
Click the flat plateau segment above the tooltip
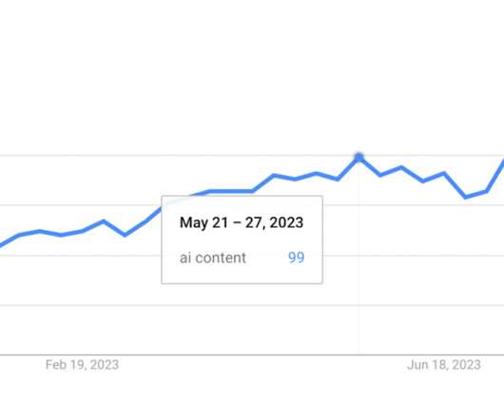pos(231,191)
